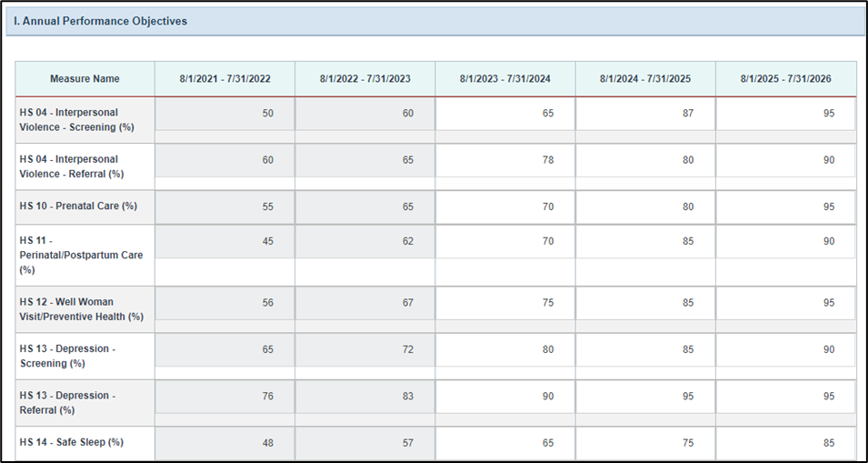
Task: Click Well Woman Visit 2021-2022 value 56
Action: click(x=224, y=303)
